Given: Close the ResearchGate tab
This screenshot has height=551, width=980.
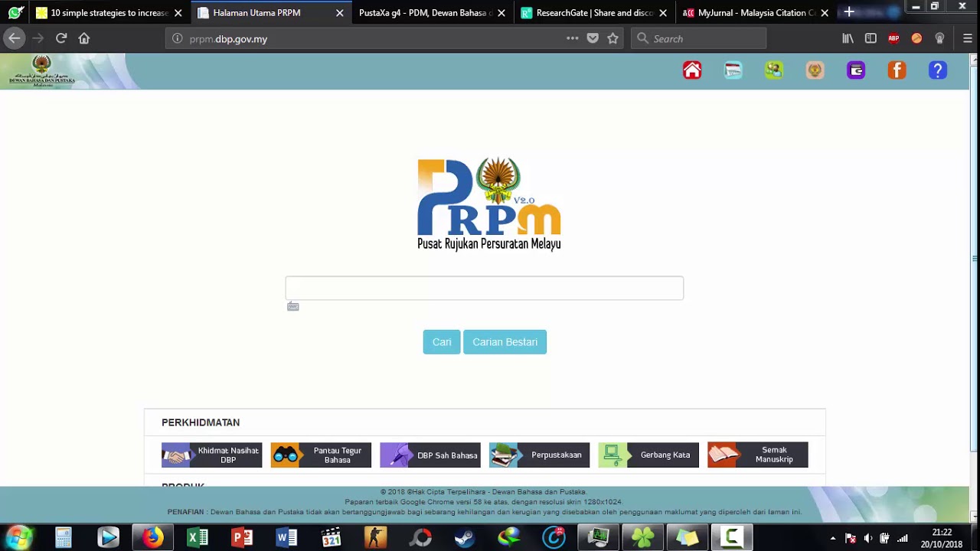Looking at the screenshot, I should click(x=663, y=13).
